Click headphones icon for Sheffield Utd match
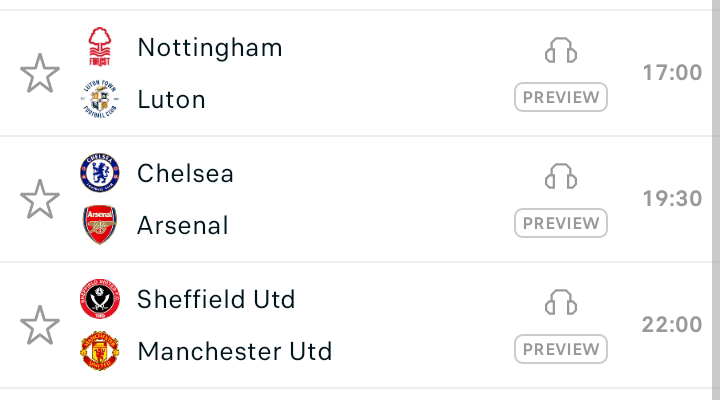This screenshot has width=720, height=400. click(561, 302)
